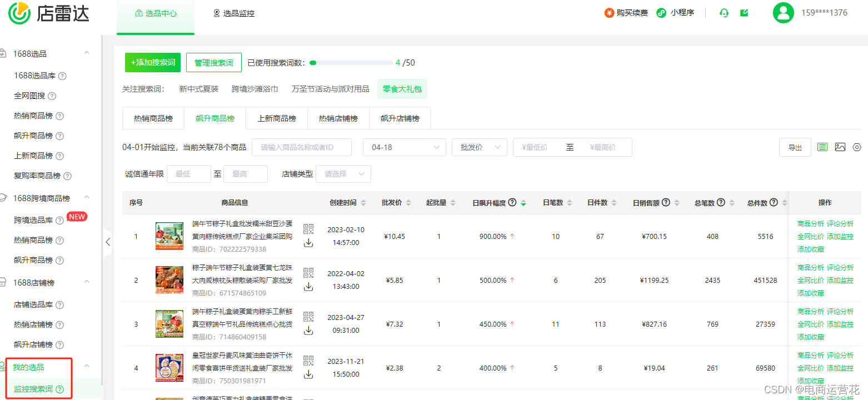Click the 店雷达 logo
Screen dimensions: 868x400
click(49, 12)
